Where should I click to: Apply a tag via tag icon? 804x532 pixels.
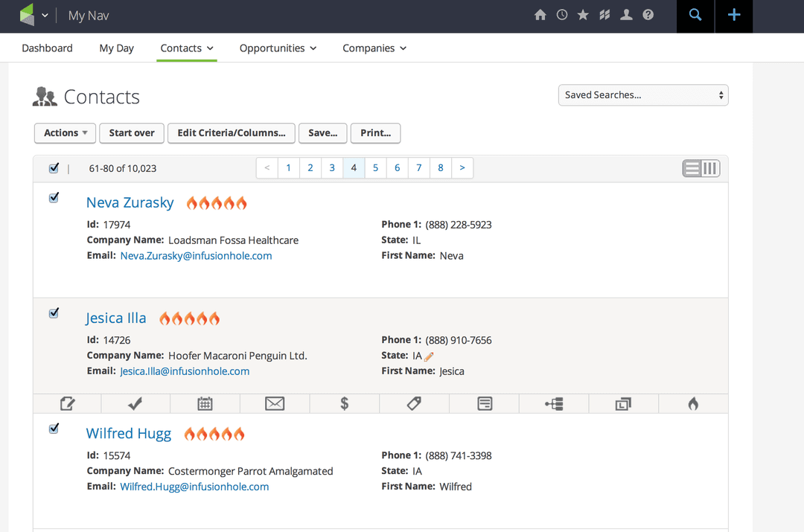pyautogui.click(x=415, y=404)
